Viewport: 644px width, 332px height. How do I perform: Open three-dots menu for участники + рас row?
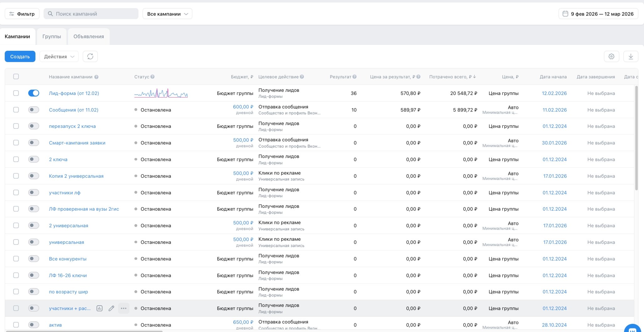(124, 308)
